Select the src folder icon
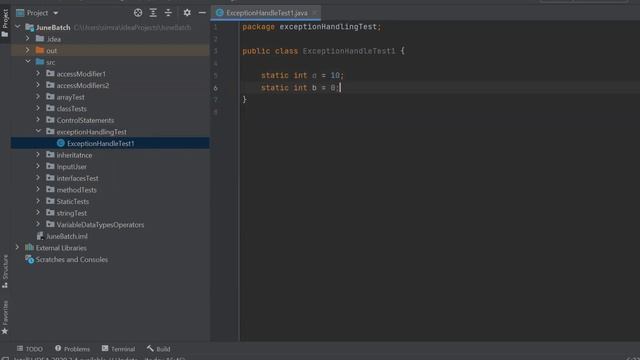Image resolution: width=640 pixels, height=360 pixels. [40, 62]
